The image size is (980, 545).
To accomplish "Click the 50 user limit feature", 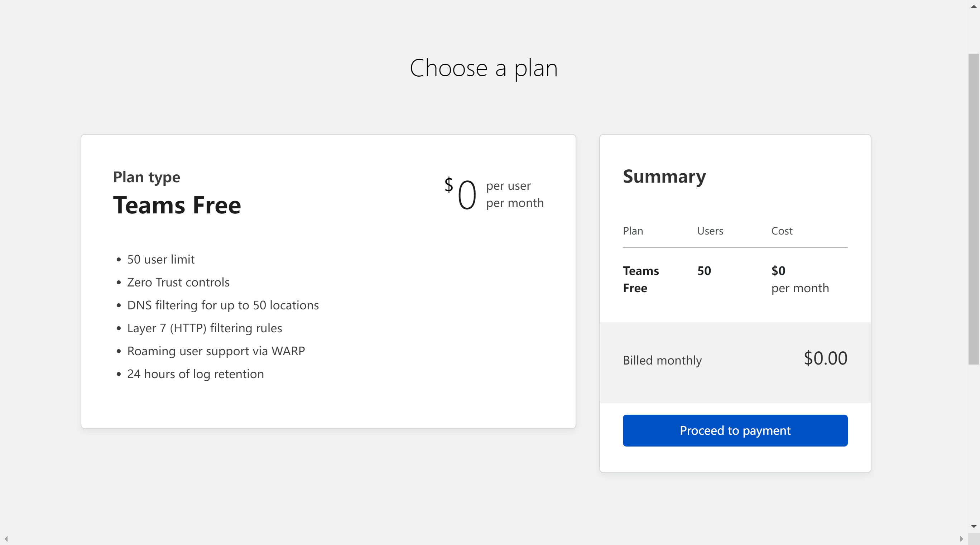I will (160, 259).
